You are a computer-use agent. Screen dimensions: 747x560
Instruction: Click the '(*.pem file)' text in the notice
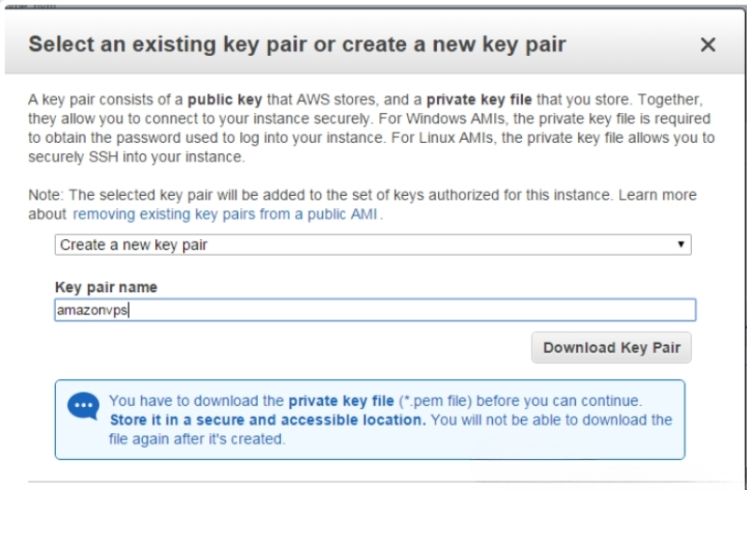tap(435, 401)
